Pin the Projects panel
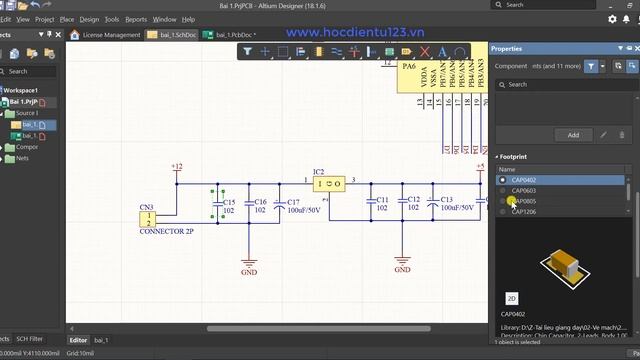 coord(49,35)
